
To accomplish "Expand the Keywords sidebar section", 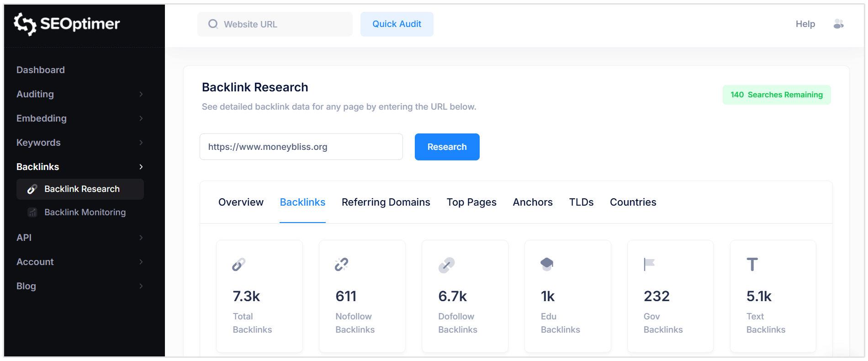I will click(80, 143).
